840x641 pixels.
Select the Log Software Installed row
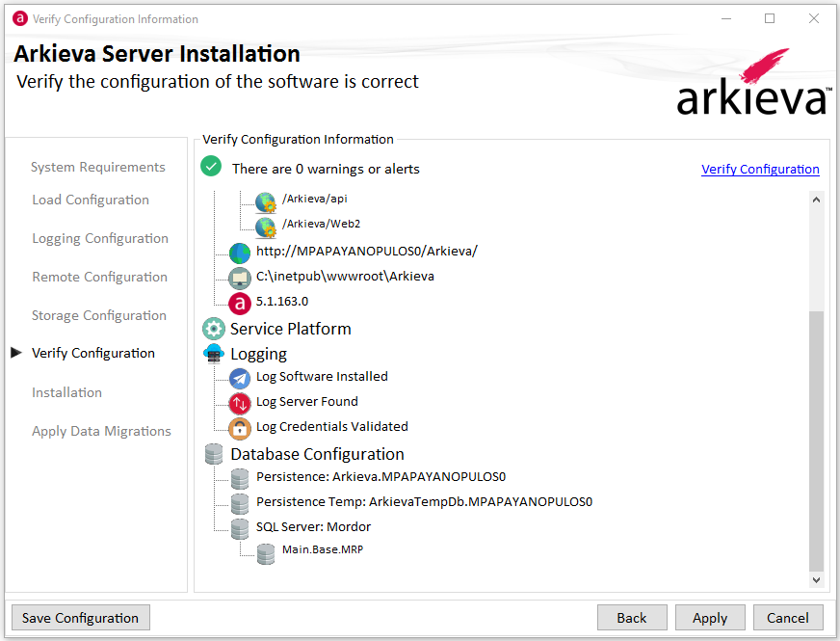(322, 376)
